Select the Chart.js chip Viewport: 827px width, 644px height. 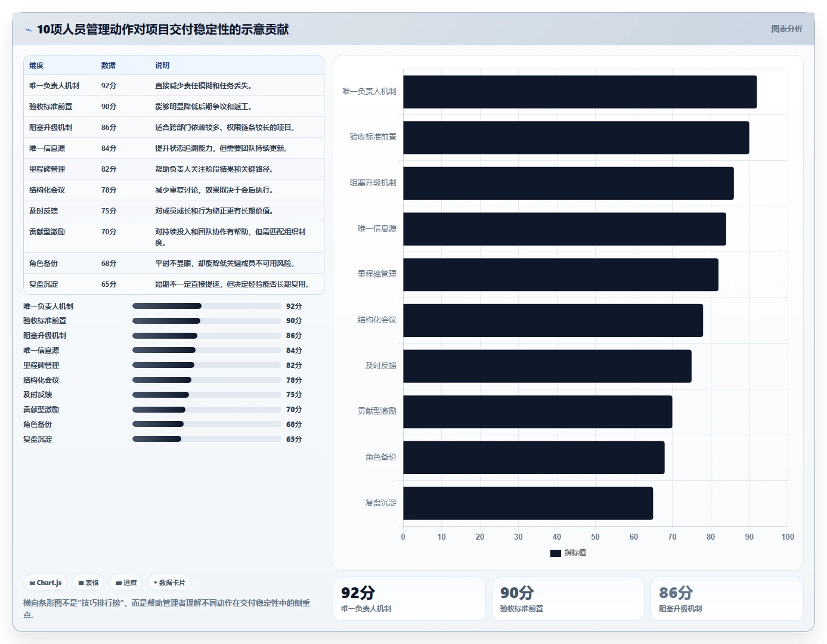click(45, 583)
